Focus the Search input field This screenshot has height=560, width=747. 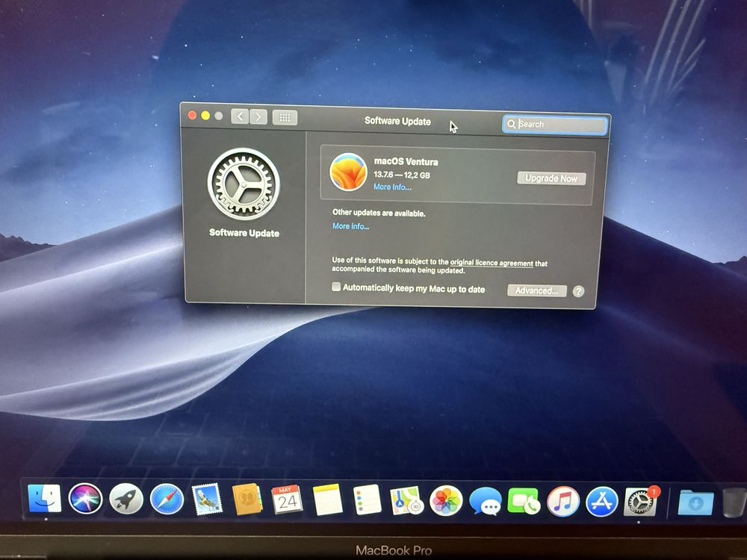pyautogui.click(x=555, y=124)
